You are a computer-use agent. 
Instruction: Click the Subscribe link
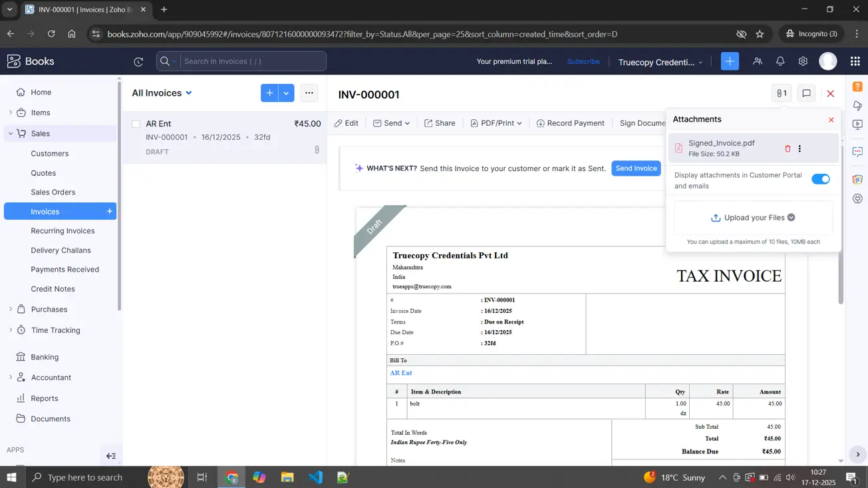[x=583, y=61]
